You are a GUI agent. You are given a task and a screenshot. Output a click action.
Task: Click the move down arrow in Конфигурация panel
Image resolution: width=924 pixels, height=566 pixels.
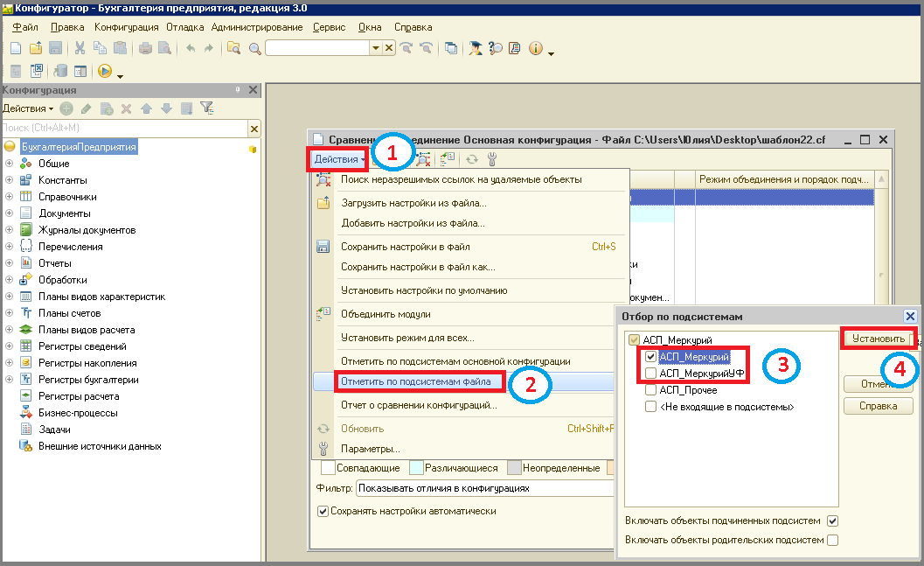pyautogui.click(x=166, y=108)
